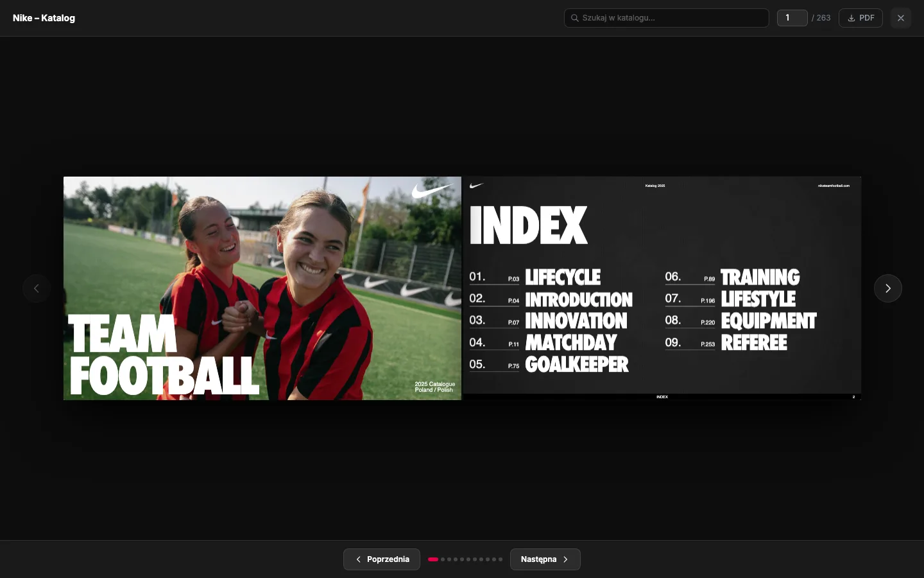The width and height of the screenshot is (924, 578).
Task: Select the '07. LIFESTYLE' index entry
Action: tap(730, 299)
